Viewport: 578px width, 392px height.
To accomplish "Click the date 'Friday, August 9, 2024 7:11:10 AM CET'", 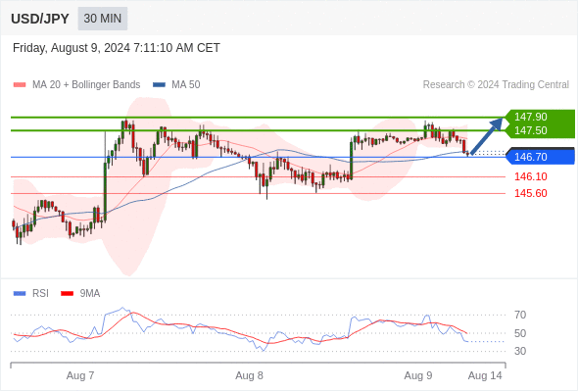I will coord(117,48).
